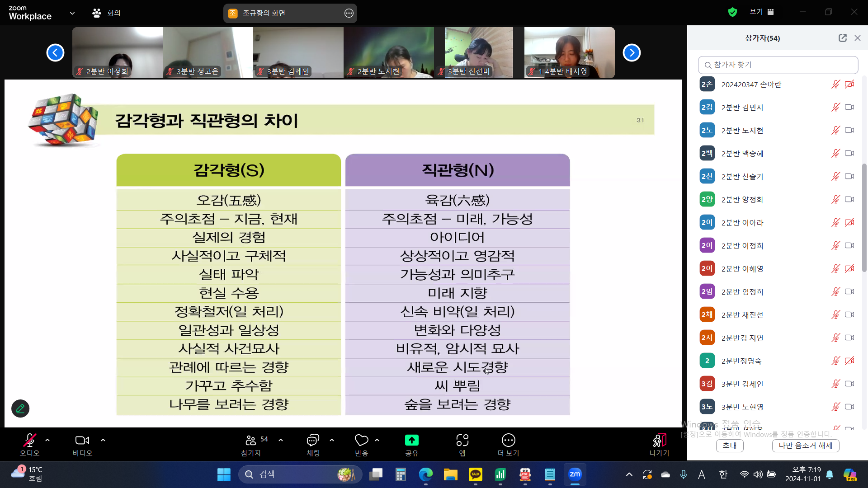
Task: Click the Invite (초대) button
Action: (729, 446)
